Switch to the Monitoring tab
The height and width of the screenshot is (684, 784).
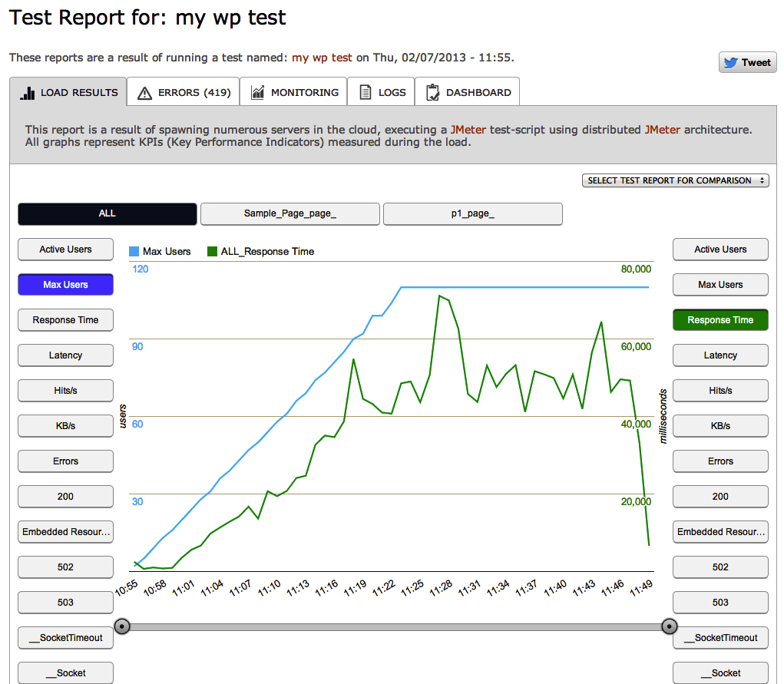coord(293,92)
